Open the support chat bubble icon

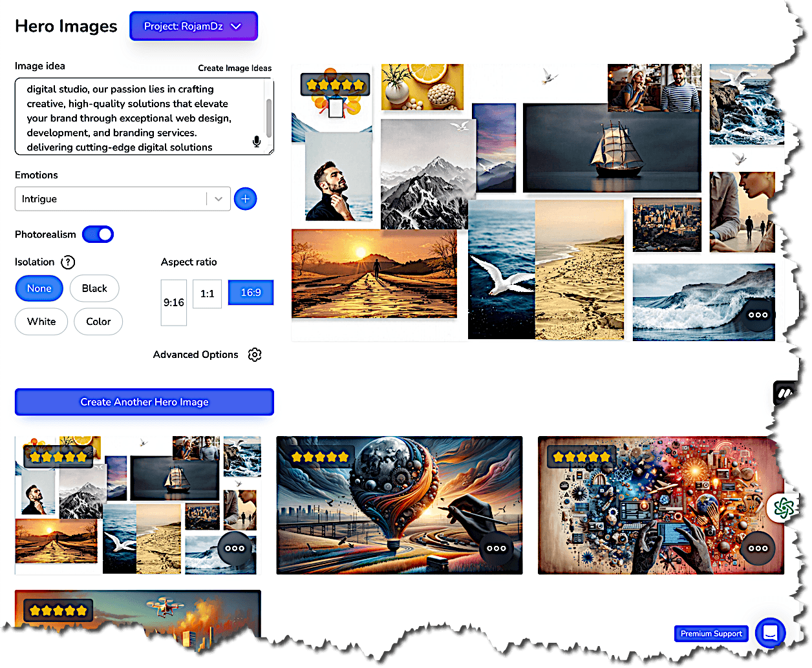pos(770,633)
